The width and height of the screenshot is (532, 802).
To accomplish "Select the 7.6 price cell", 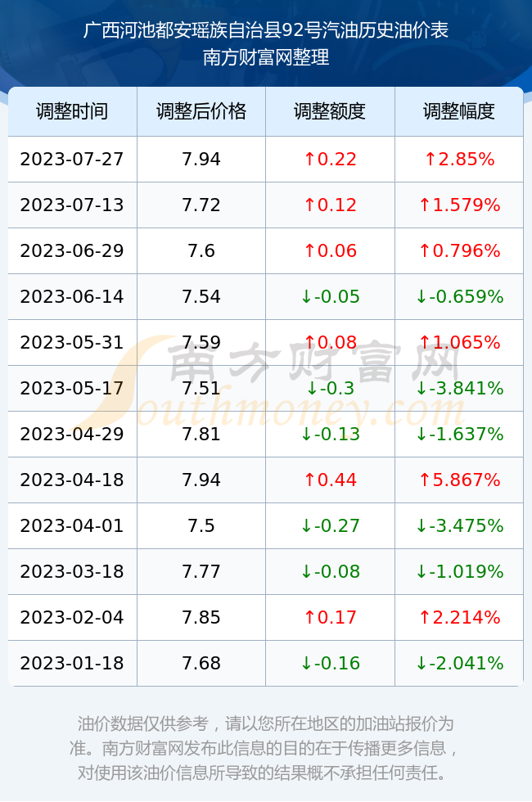I will click(201, 250).
